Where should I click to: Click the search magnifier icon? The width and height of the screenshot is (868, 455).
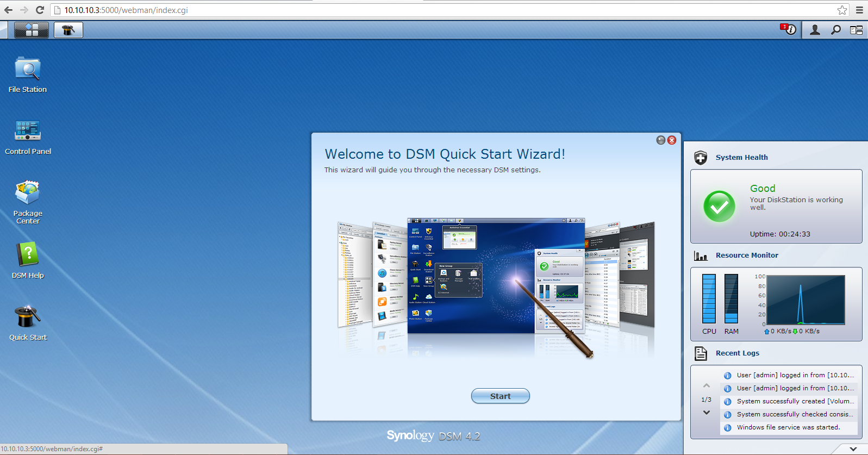pyautogui.click(x=836, y=30)
